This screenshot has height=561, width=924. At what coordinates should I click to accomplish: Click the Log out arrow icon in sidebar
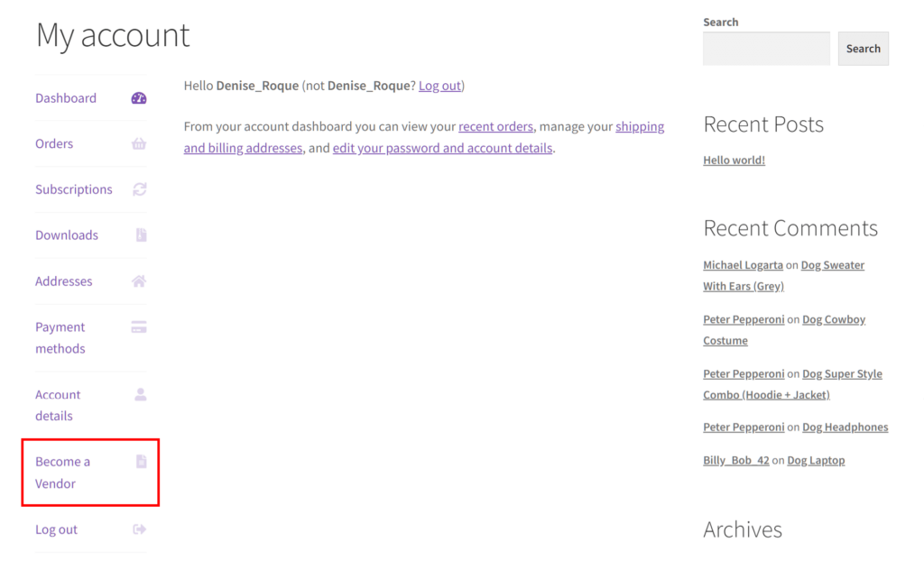(x=139, y=529)
